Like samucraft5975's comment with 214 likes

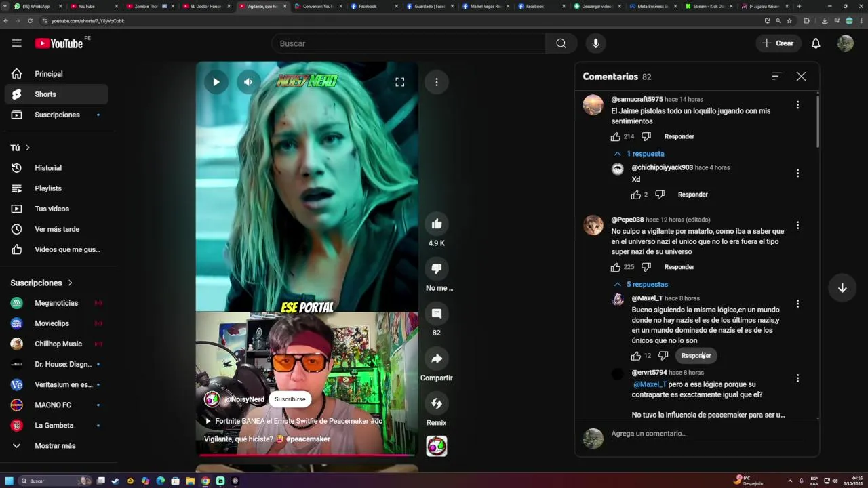(x=615, y=136)
